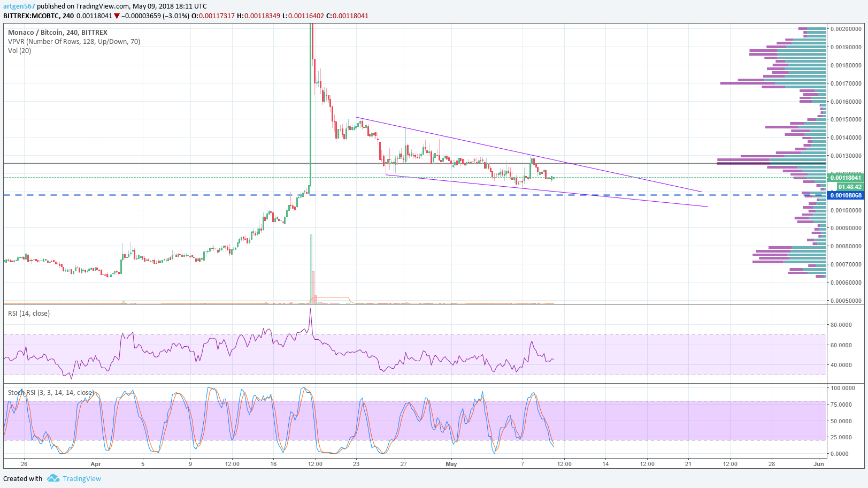Open the artgen567 author profile link

tap(19, 6)
